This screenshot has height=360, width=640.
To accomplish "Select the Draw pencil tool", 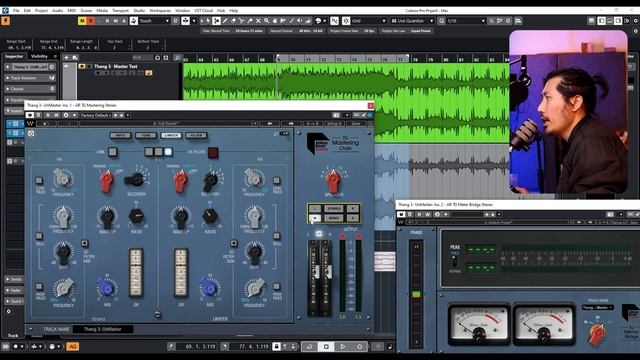I will (225, 21).
